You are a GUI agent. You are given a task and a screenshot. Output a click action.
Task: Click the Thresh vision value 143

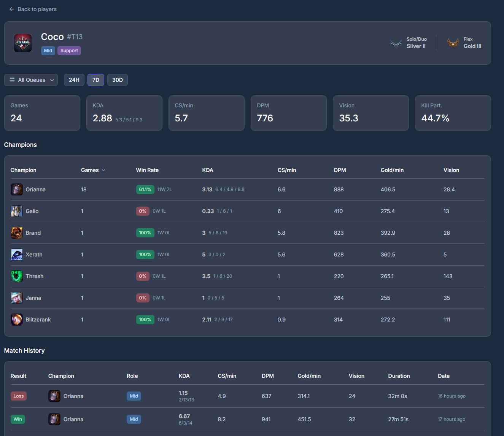pos(448,276)
